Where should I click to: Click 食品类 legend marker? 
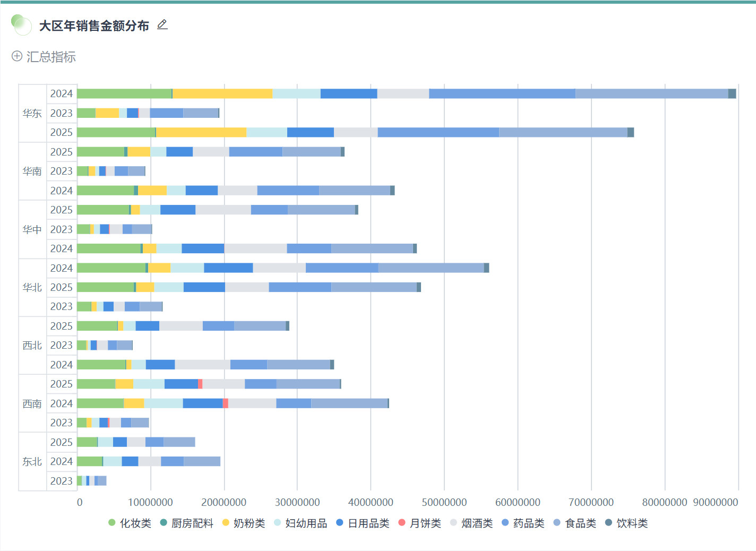pyautogui.click(x=557, y=523)
